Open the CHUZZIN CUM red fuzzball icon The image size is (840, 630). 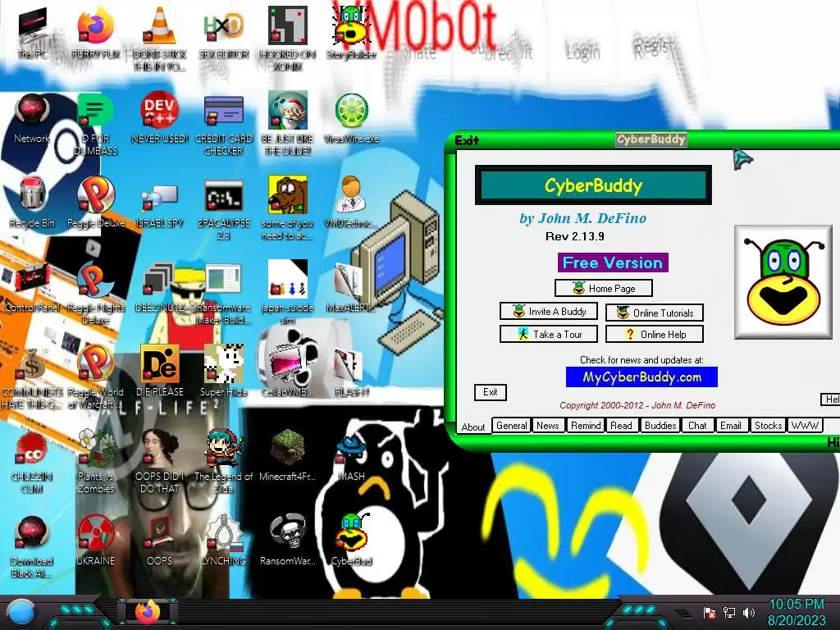[32, 462]
